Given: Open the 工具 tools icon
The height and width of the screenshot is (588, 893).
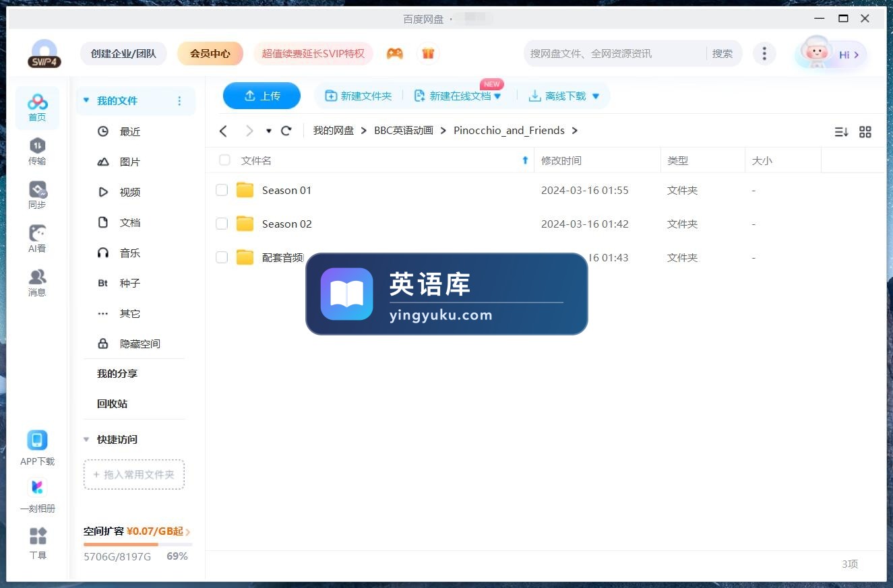Looking at the screenshot, I should [x=38, y=536].
